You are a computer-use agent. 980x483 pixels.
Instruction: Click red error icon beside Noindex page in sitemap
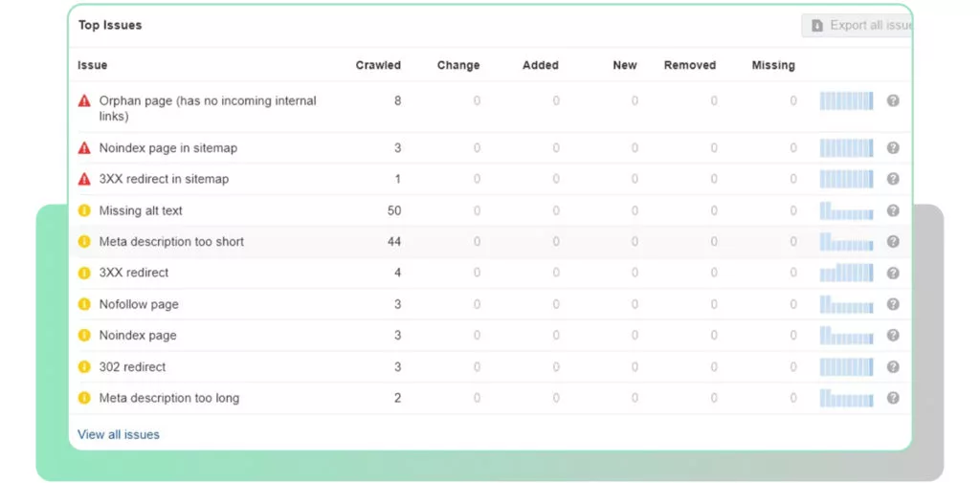pos(84,148)
